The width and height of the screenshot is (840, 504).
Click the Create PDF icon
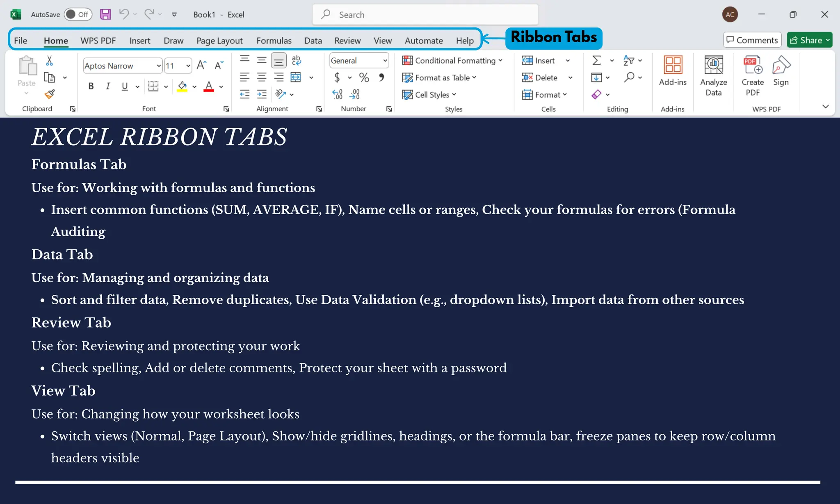(753, 65)
